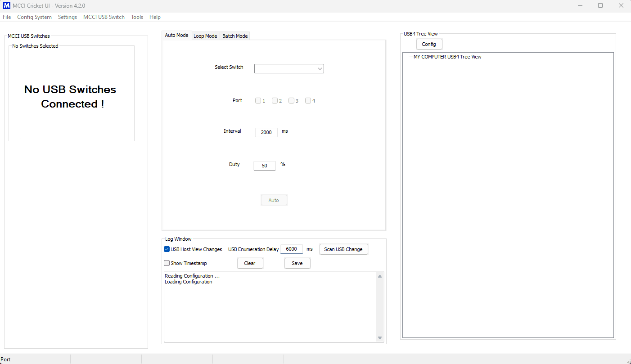Image resolution: width=631 pixels, height=364 pixels.
Task: Click the Duty percentage field
Action: point(265,166)
